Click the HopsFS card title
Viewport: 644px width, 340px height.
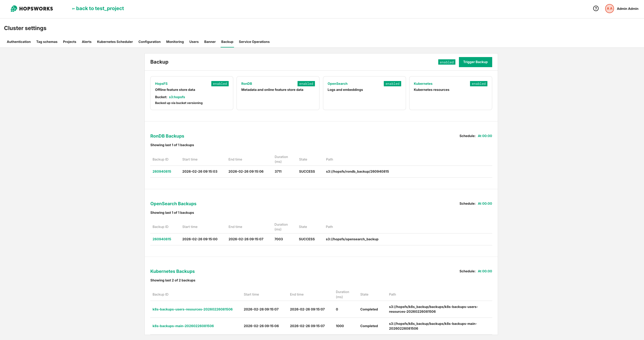coord(161,84)
